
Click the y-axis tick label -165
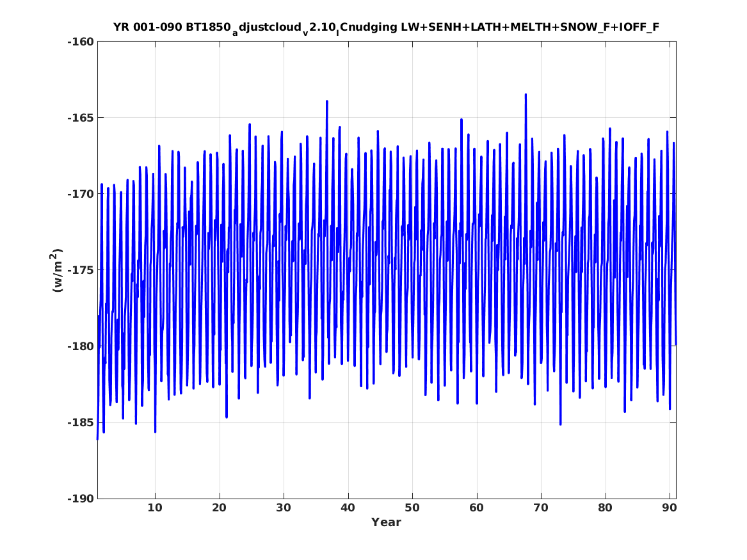tap(81, 118)
